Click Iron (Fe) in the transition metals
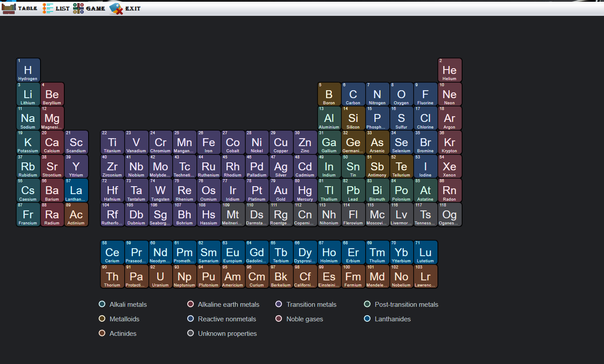Viewport: 604px width, 364px height. click(x=208, y=142)
